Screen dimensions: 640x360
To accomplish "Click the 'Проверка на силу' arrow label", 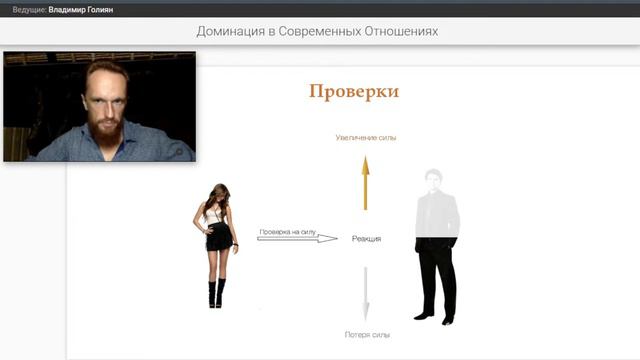I will [287, 232].
